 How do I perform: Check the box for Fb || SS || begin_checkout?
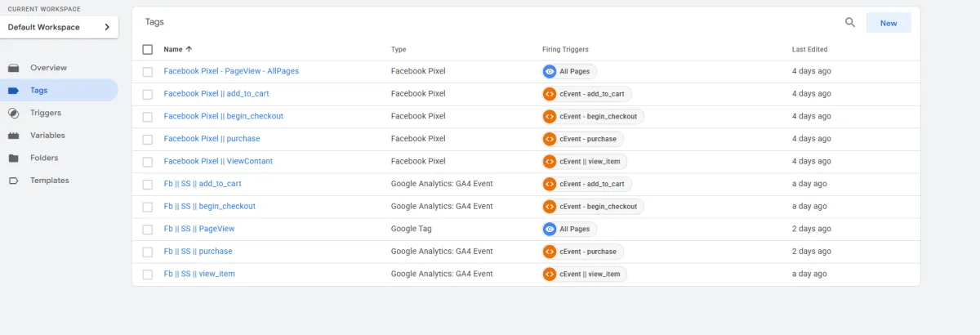[x=148, y=207]
